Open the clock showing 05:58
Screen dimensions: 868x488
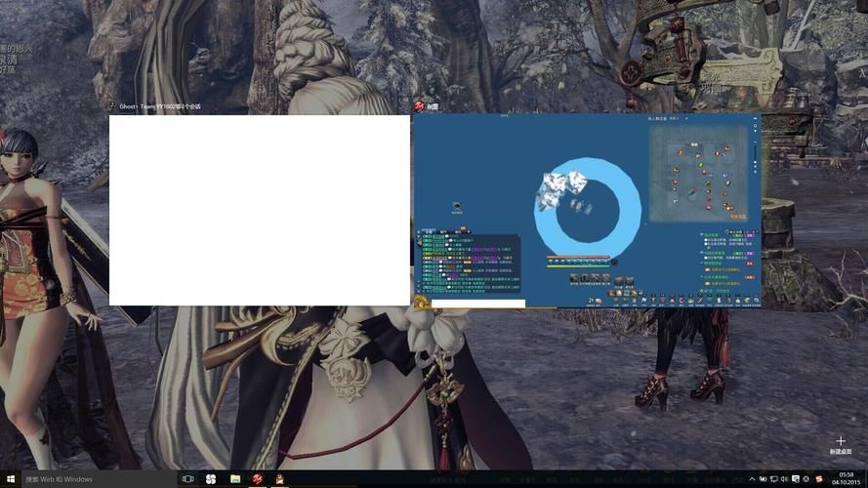tap(846, 478)
